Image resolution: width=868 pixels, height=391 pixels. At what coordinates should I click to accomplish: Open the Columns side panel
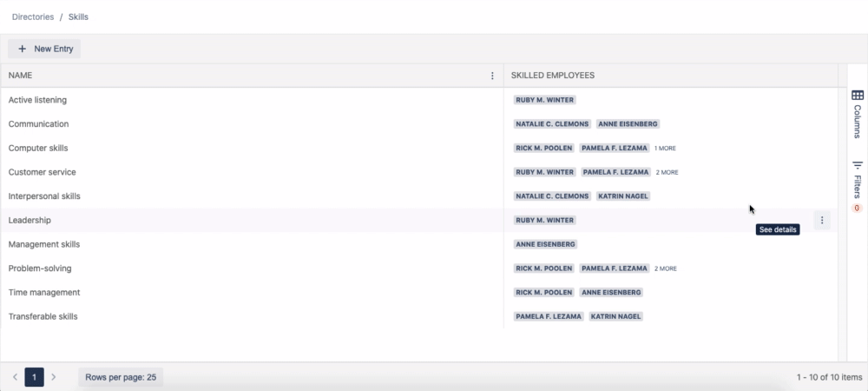pyautogui.click(x=857, y=113)
